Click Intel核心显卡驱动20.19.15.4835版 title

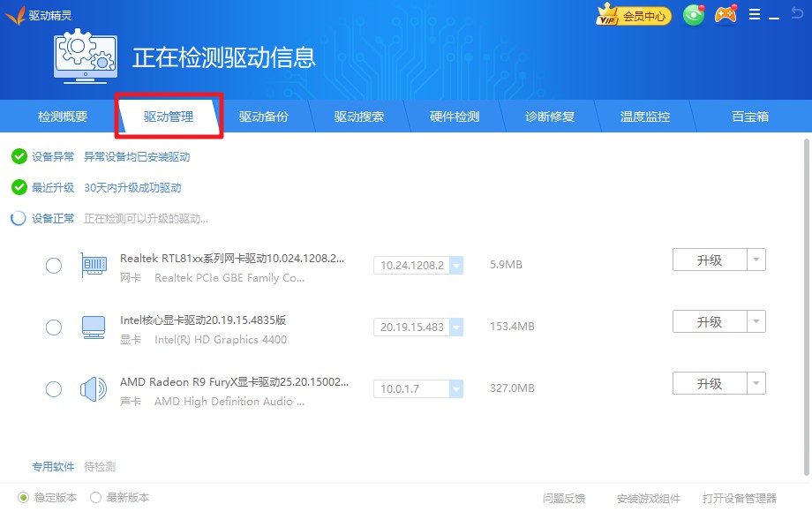click(x=203, y=320)
